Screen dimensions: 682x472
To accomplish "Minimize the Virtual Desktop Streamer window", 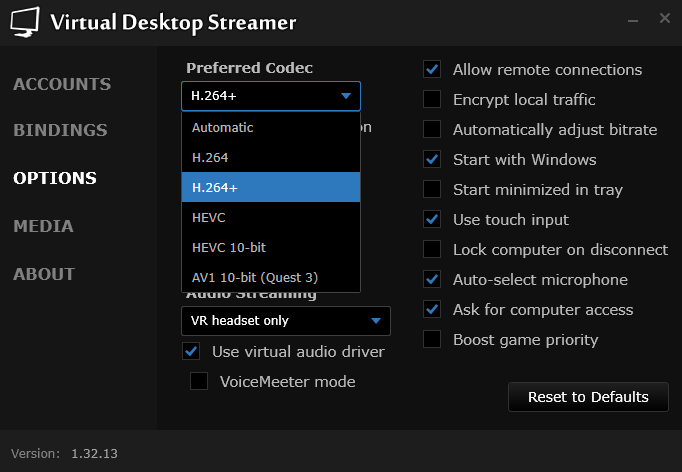I will tap(633, 20).
